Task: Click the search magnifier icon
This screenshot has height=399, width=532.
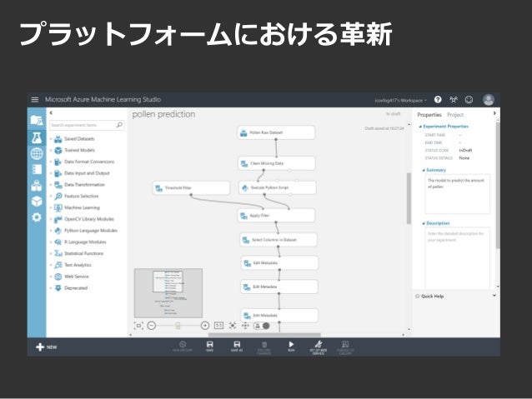Action: click(119, 125)
